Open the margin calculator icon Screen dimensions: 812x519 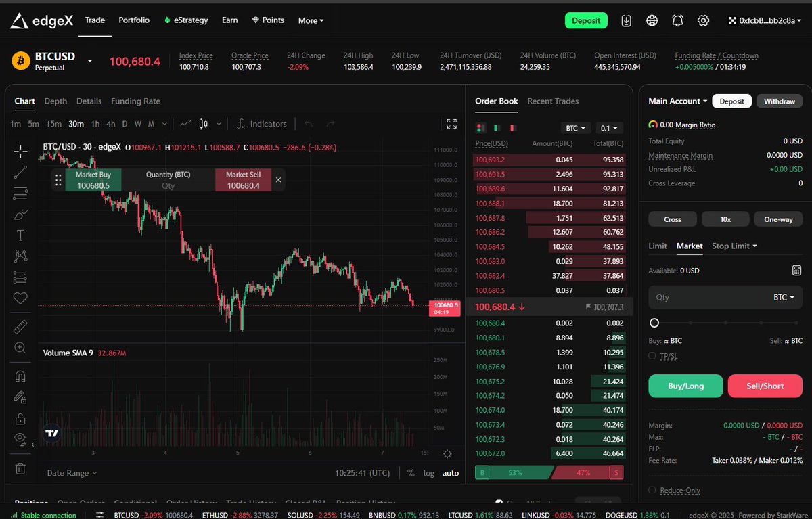tap(797, 270)
